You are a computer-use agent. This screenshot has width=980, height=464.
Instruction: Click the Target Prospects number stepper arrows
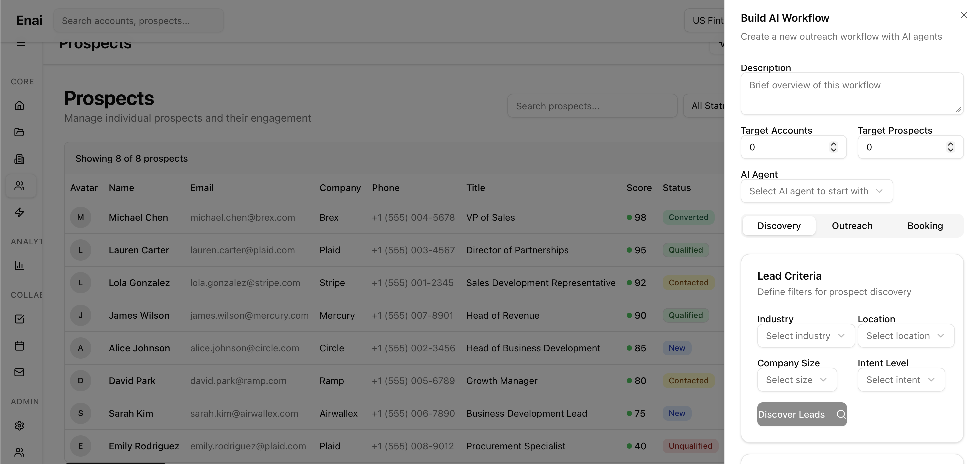(x=950, y=147)
